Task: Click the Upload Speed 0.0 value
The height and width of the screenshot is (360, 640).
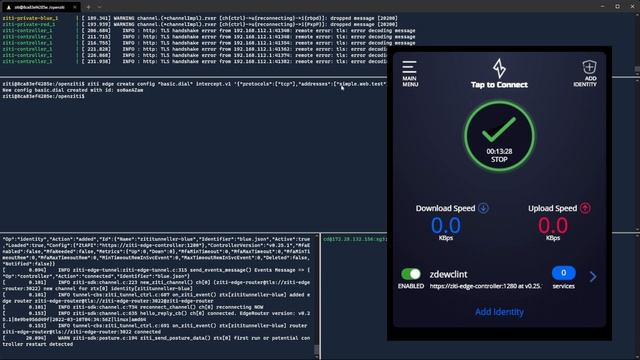Action: (x=553, y=226)
